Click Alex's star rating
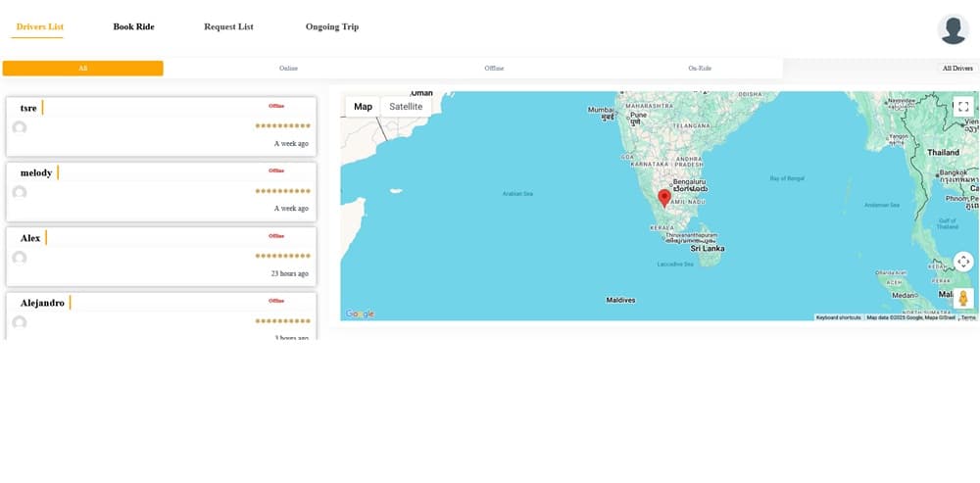Image resolution: width=980 pixels, height=483 pixels. tap(282, 256)
